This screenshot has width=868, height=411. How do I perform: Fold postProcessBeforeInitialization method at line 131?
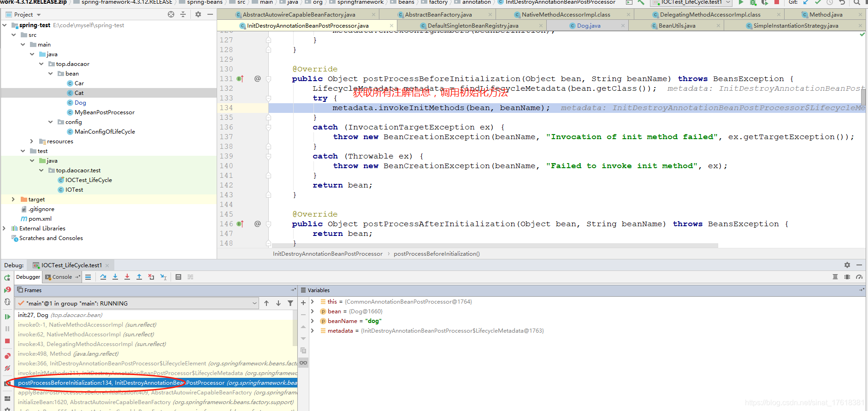(268, 79)
